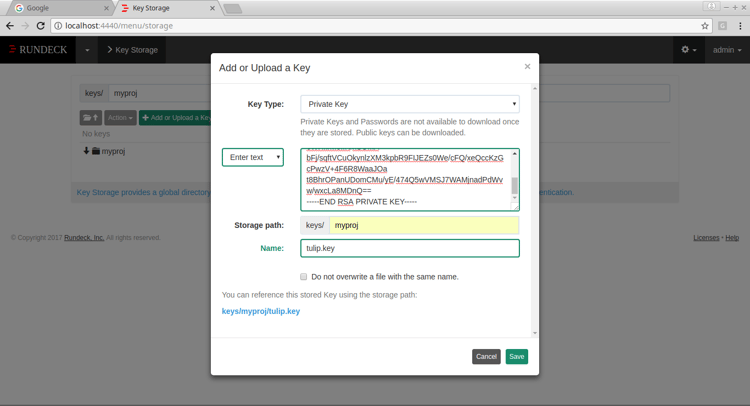Open the Enter text input-type dropdown
The width and height of the screenshot is (750, 406).
coord(253,157)
